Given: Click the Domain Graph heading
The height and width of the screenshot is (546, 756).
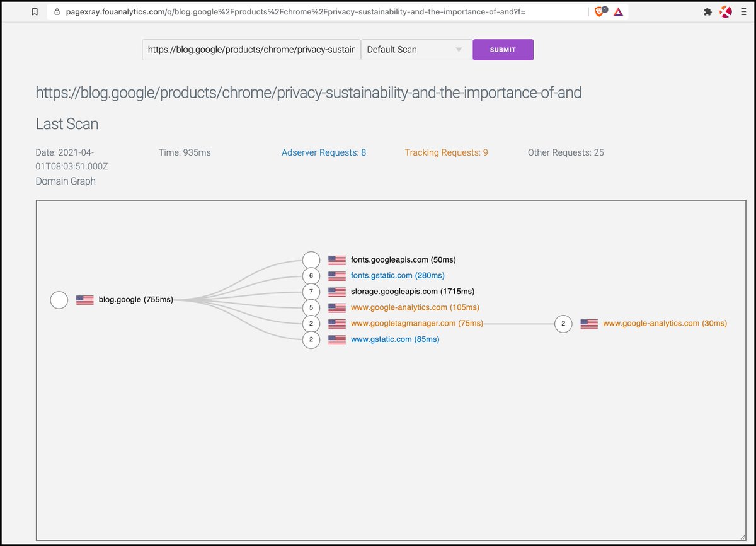Looking at the screenshot, I should (x=66, y=181).
